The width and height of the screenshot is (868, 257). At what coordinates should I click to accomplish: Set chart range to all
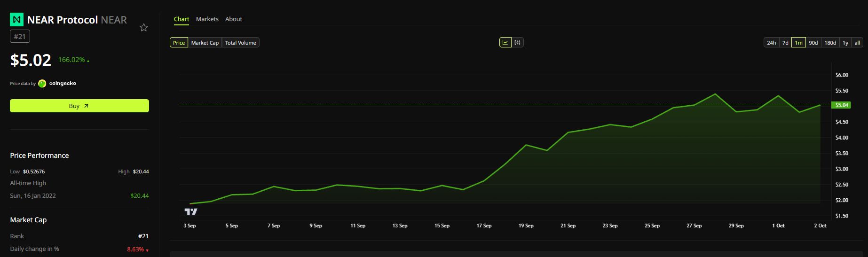[857, 43]
